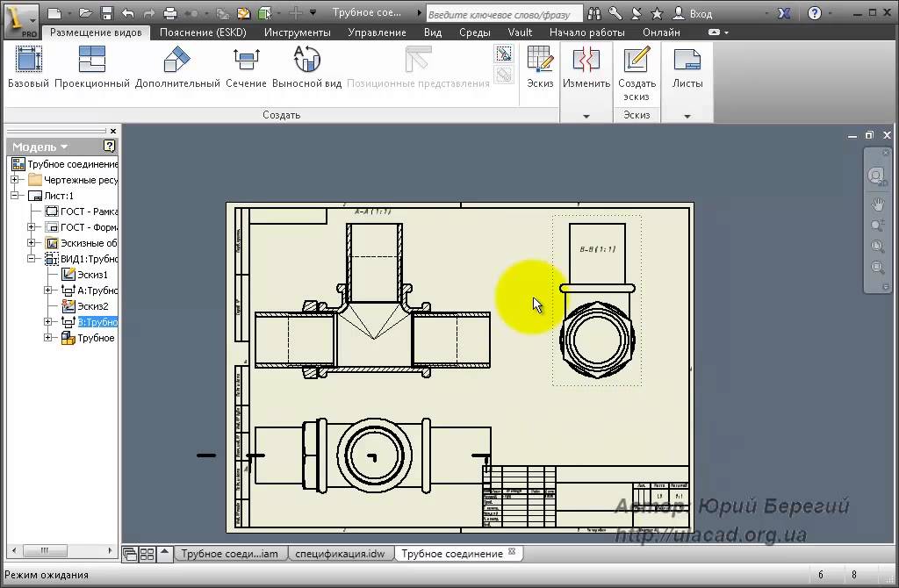Viewport: 899px width, 588px height.
Task: Open Autodesk Exchange X icon
Action: (784, 12)
